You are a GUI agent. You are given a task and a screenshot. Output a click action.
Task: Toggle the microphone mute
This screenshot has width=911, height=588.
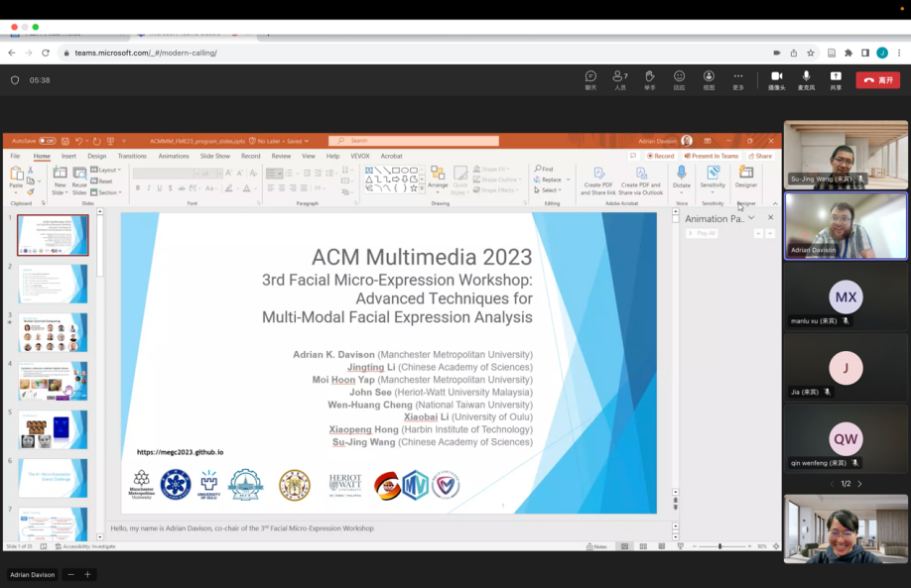click(806, 79)
